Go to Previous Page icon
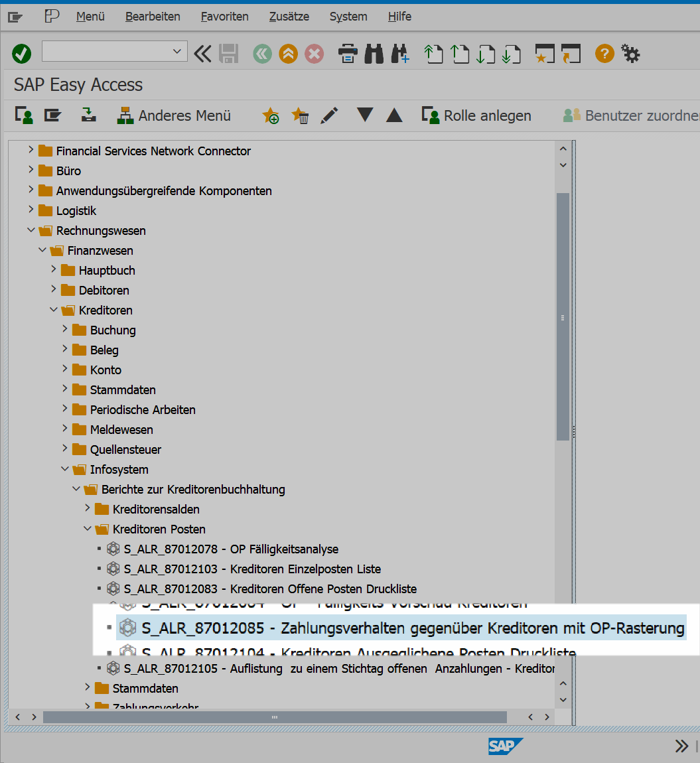This screenshot has height=763, width=700. [460, 54]
